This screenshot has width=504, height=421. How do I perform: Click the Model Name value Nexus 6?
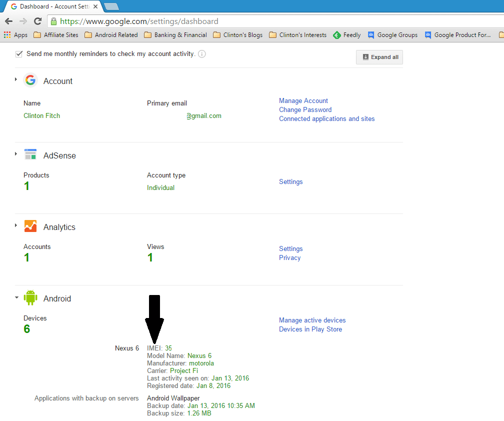(199, 356)
